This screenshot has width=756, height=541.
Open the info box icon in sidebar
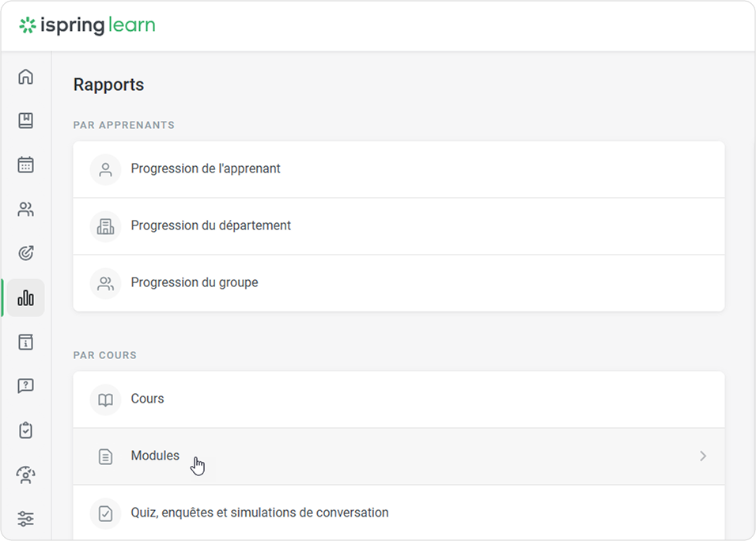coord(26,342)
